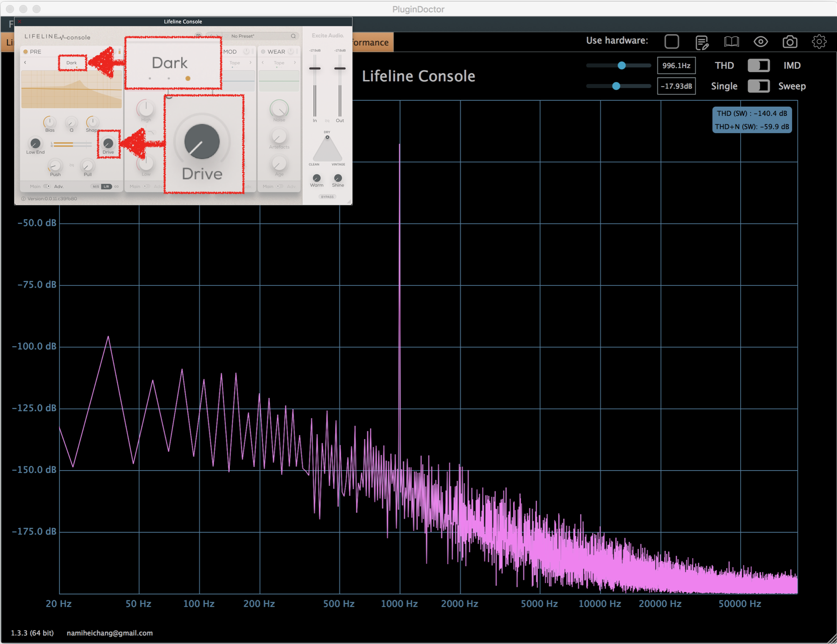Click the MOD High knob
Image resolution: width=837 pixels, height=644 pixels.
[x=145, y=109]
